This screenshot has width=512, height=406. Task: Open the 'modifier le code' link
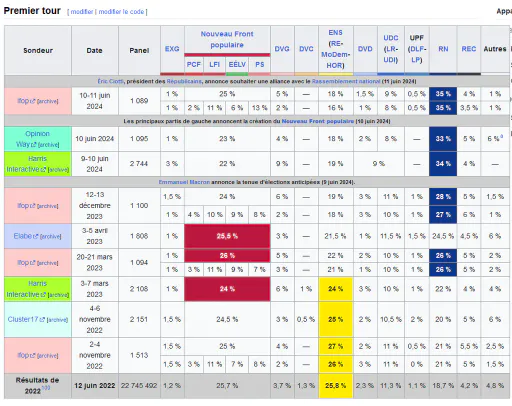pyautogui.click(x=121, y=12)
